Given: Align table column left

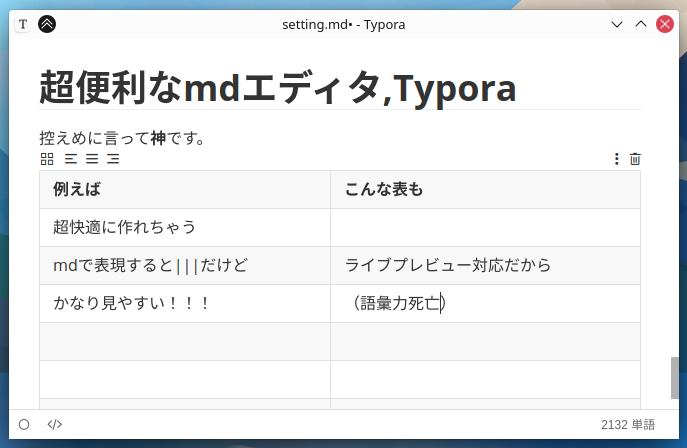Looking at the screenshot, I should point(71,158).
